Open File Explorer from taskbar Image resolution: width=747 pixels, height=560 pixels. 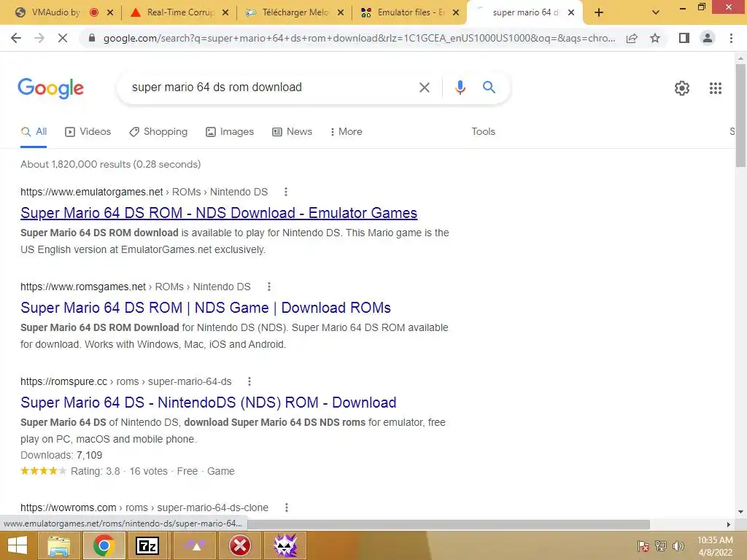point(59,545)
